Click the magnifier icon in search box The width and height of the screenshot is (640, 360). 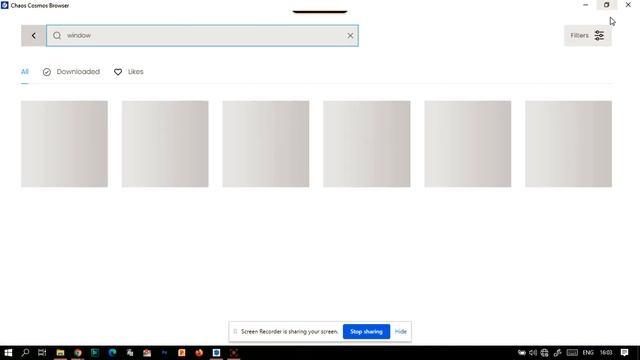click(57, 36)
